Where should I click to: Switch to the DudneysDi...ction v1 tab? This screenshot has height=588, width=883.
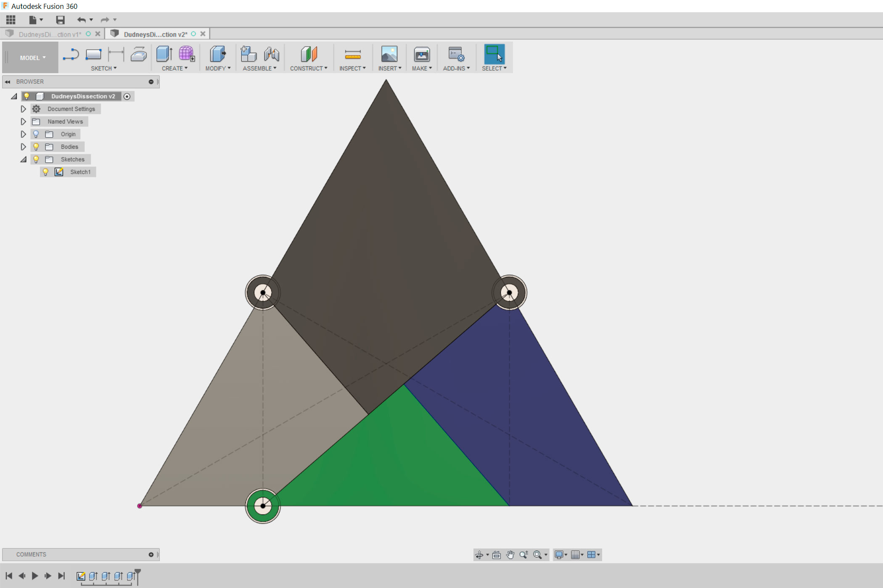(50, 34)
